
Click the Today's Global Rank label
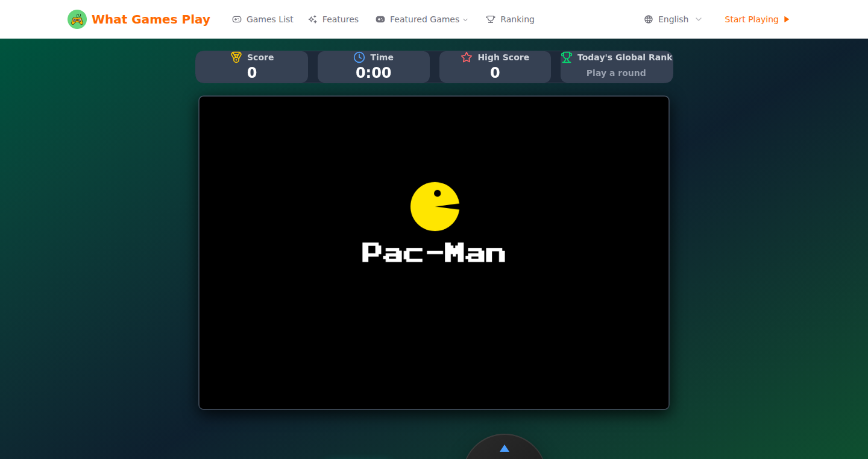(625, 57)
